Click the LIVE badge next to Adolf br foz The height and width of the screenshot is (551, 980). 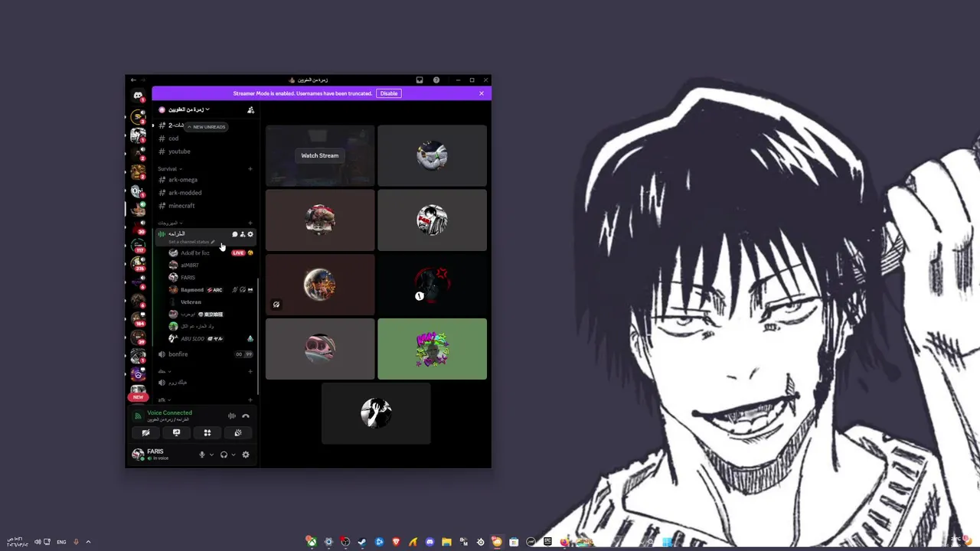(239, 253)
